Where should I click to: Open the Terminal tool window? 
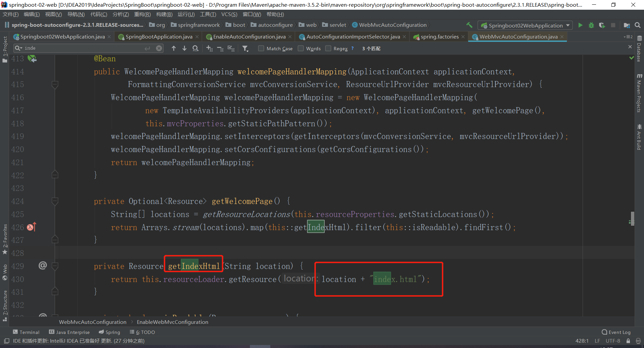coord(26,332)
